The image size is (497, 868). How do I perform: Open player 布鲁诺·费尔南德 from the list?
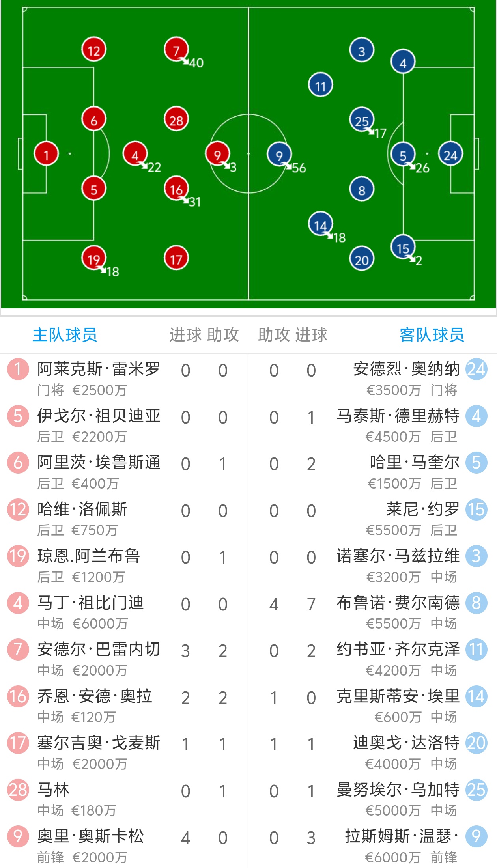coord(398,603)
